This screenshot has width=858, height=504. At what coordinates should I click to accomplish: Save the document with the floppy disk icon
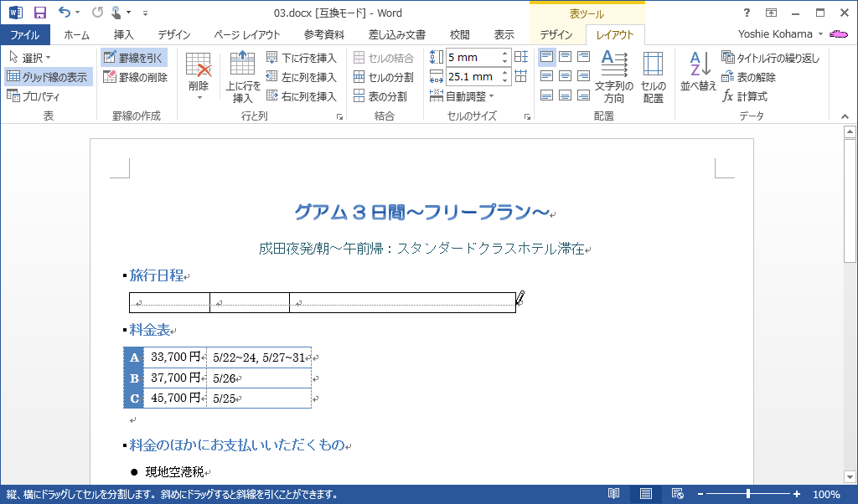[40, 13]
